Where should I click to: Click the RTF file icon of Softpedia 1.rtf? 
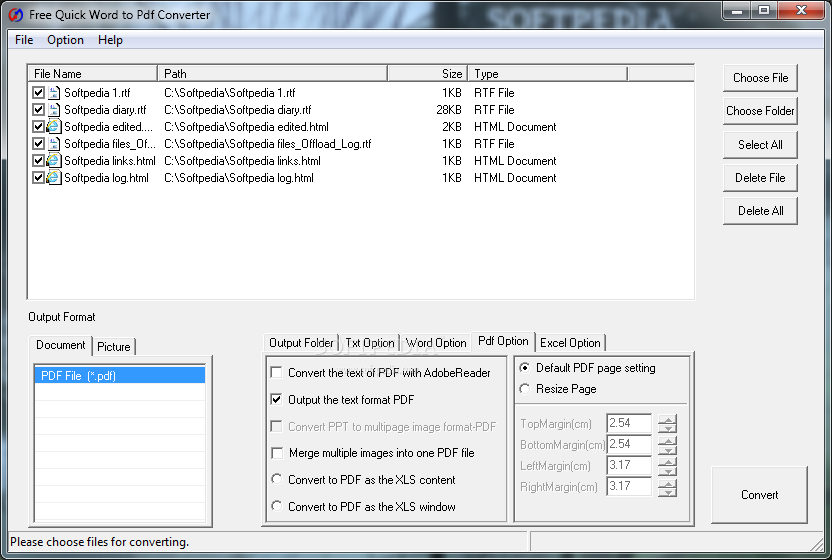click(54, 93)
